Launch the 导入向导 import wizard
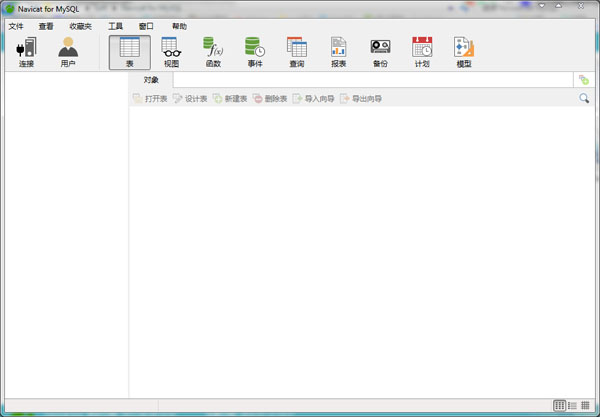Image resolution: width=600 pixels, height=417 pixels. click(313, 99)
